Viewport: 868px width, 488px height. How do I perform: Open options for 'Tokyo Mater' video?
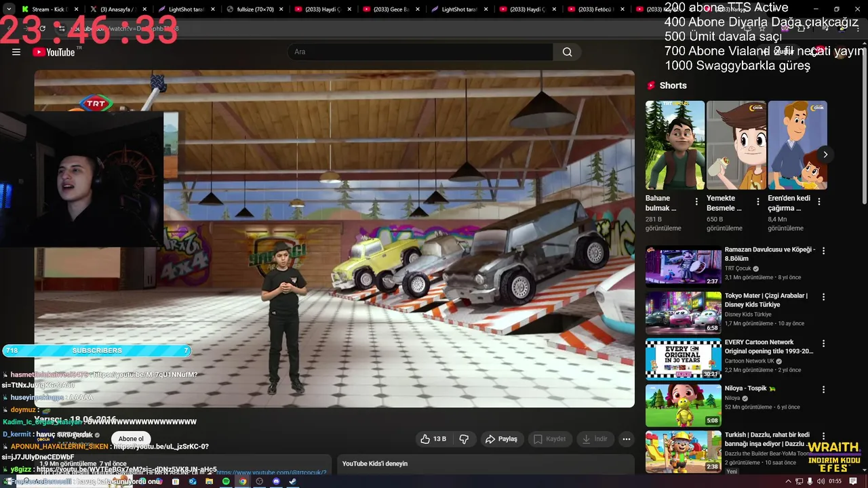pyautogui.click(x=824, y=297)
